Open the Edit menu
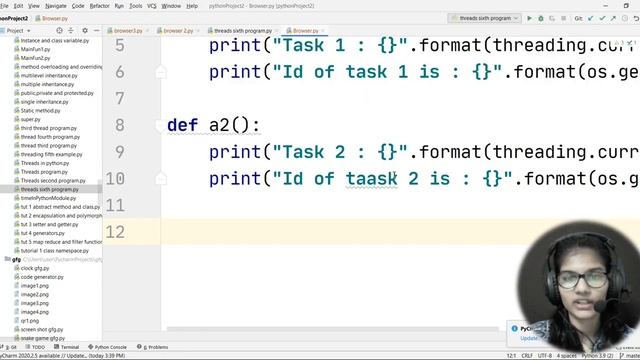This screenshot has width=640, height=360. 18,6
